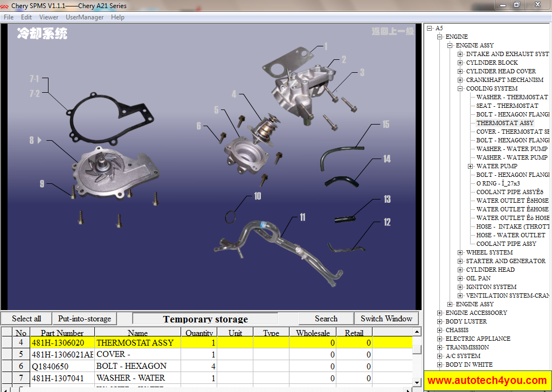Select row 5 COVER part name
Viewport: 552px width, 392px height.
pyautogui.click(x=137, y=354)
